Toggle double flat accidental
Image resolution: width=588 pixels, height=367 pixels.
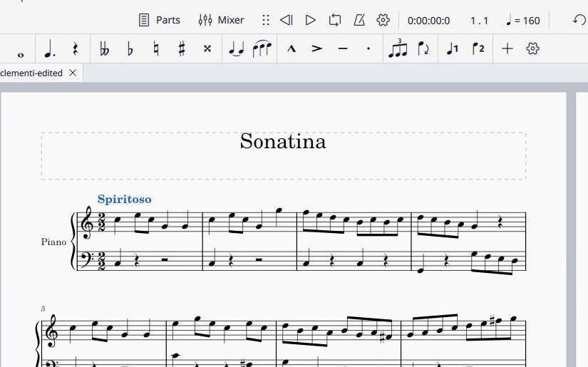point(104,48)
